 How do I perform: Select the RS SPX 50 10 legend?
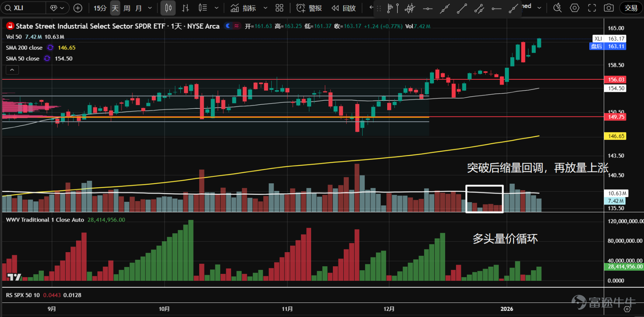coord(23,295)
